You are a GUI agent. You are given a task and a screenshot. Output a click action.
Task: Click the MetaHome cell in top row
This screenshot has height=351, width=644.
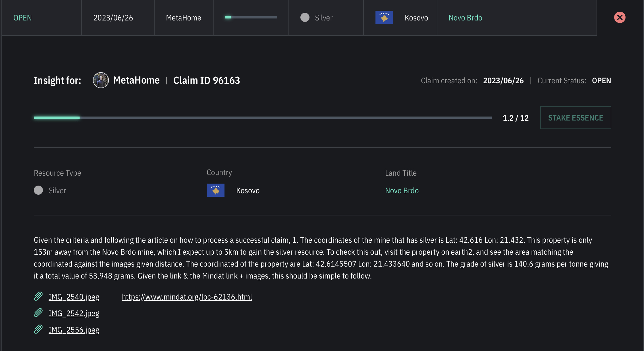click(x=183, y=18)
